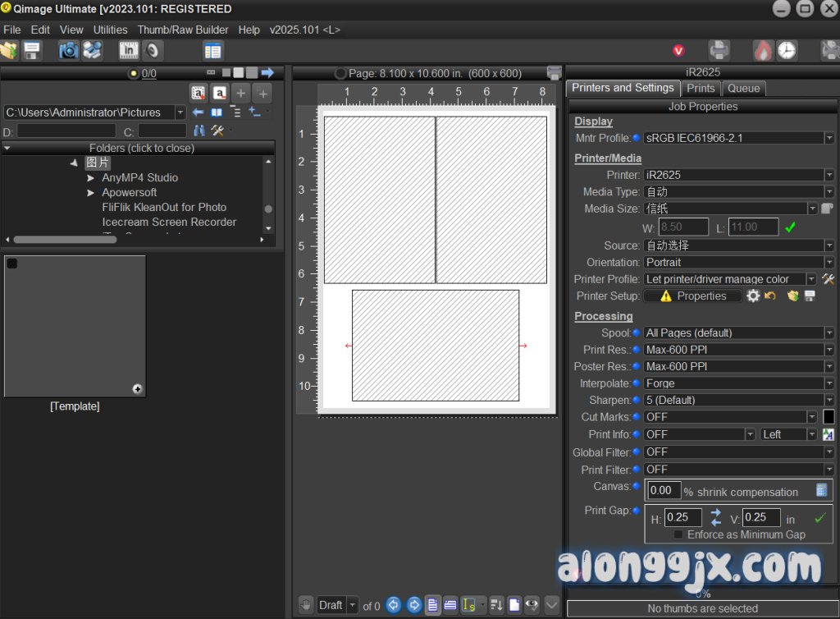Click the printer icon in the top toolbar

point(719,51)
